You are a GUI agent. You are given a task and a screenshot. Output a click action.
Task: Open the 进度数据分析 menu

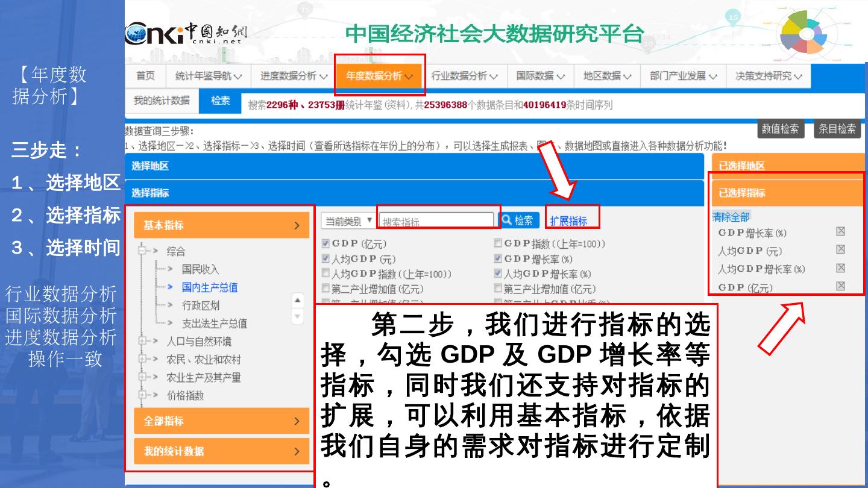[x=294, y=76]
